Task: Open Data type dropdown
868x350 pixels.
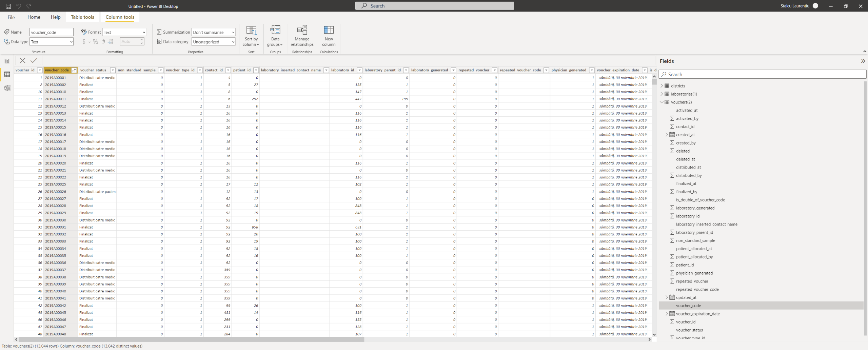Action: 52,42
